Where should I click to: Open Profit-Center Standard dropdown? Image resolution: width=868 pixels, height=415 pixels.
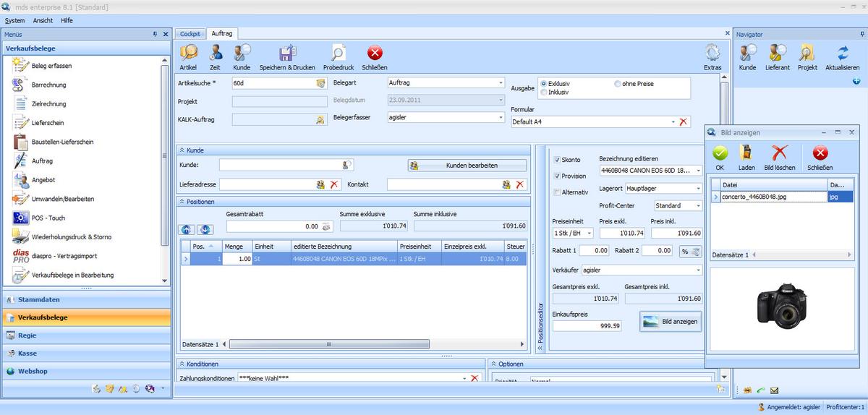(x=698, y=205)
